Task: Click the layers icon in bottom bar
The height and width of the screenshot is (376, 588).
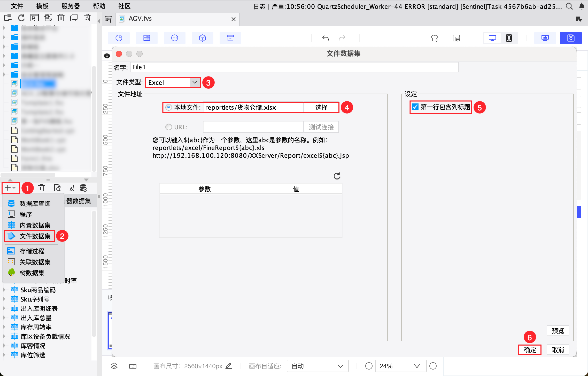Action: point(114,366)
